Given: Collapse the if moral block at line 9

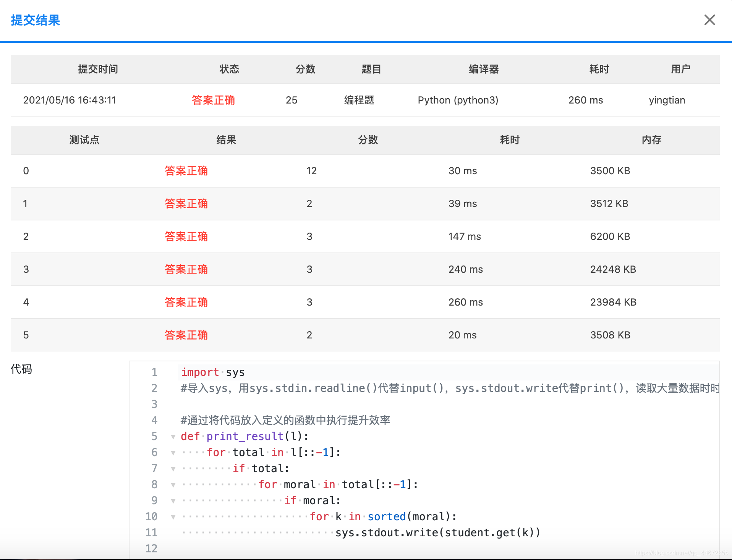Looking at the screenshot, I should (x=173, y=501).
